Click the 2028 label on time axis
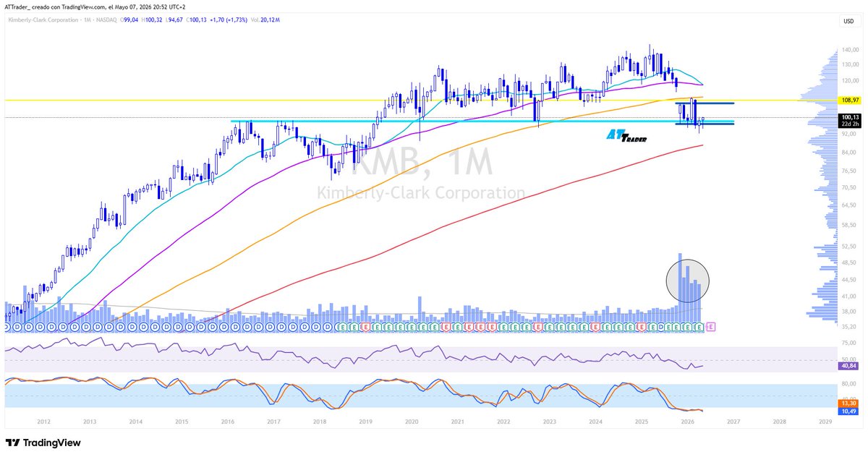This screenshot has width=868, height=457. [x=780, y=421]
